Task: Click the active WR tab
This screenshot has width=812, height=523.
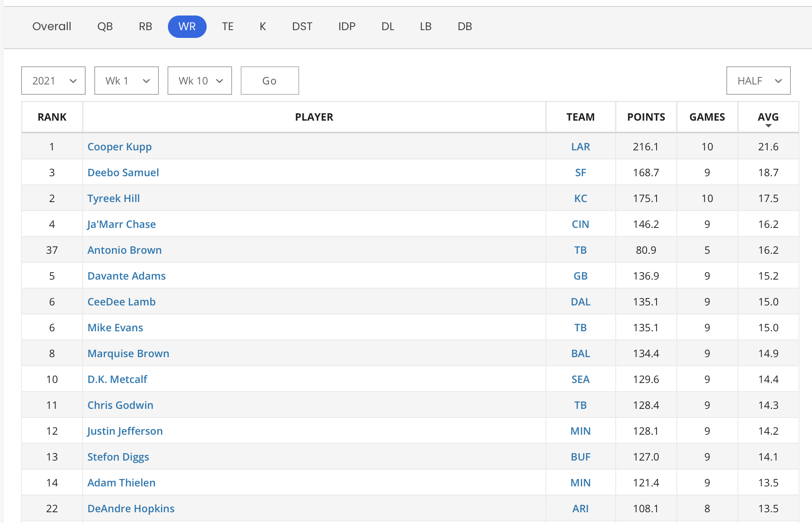Action: (187, 26)
